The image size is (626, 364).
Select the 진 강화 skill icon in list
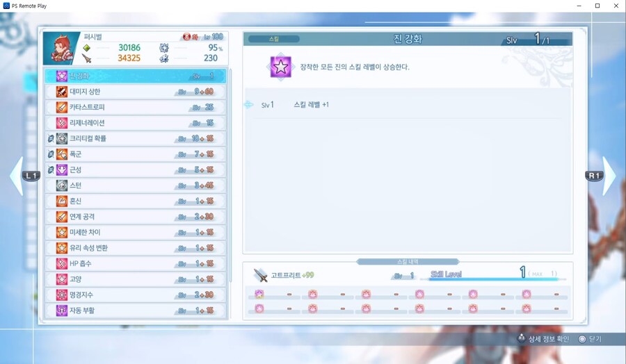61,76
